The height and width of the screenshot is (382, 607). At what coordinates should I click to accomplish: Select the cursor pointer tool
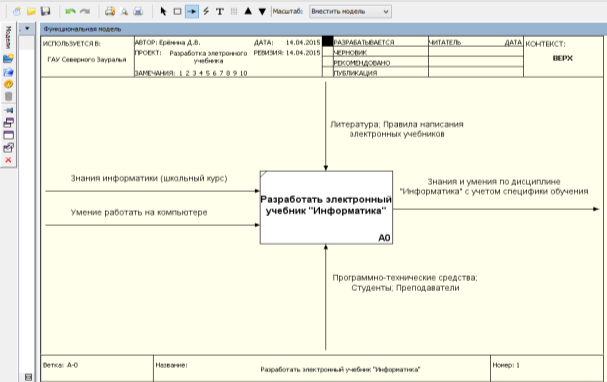pyautogui.click(x=163, y=12)
